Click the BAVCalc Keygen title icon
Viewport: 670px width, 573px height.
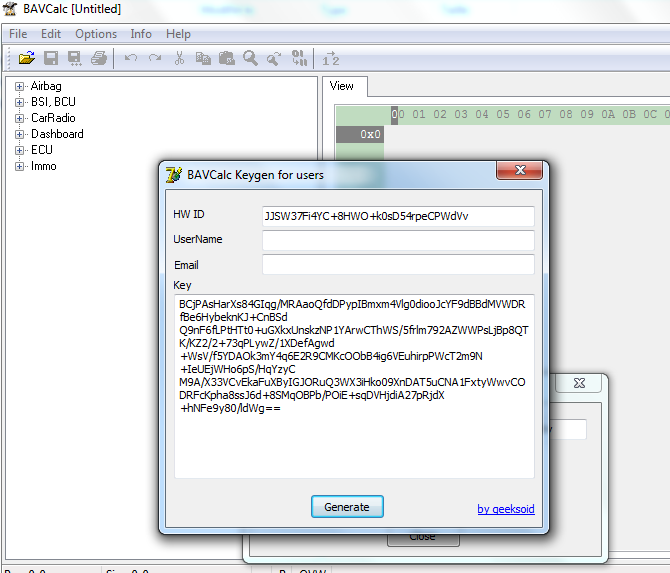point(173,175)
